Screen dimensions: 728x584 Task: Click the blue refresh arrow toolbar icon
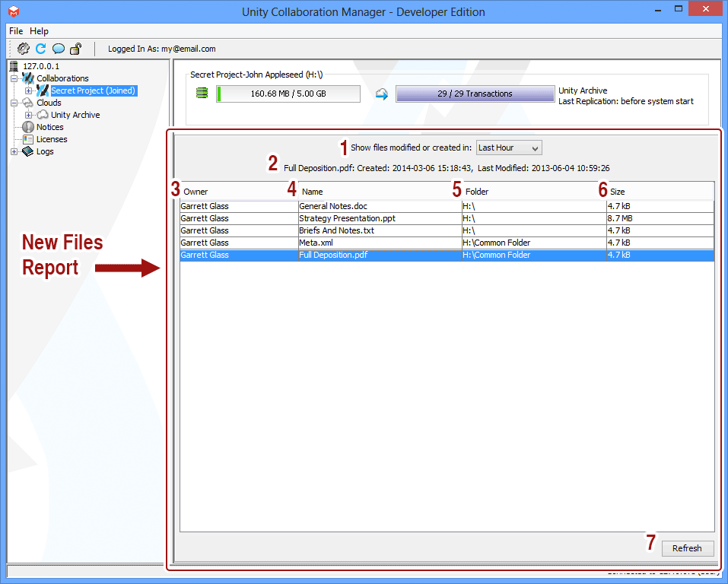click(41, 48)
